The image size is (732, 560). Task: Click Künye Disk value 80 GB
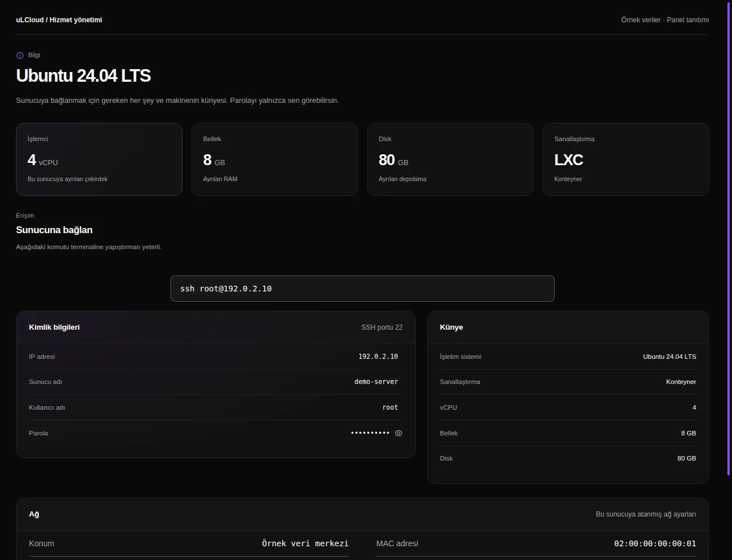[687, 458]
